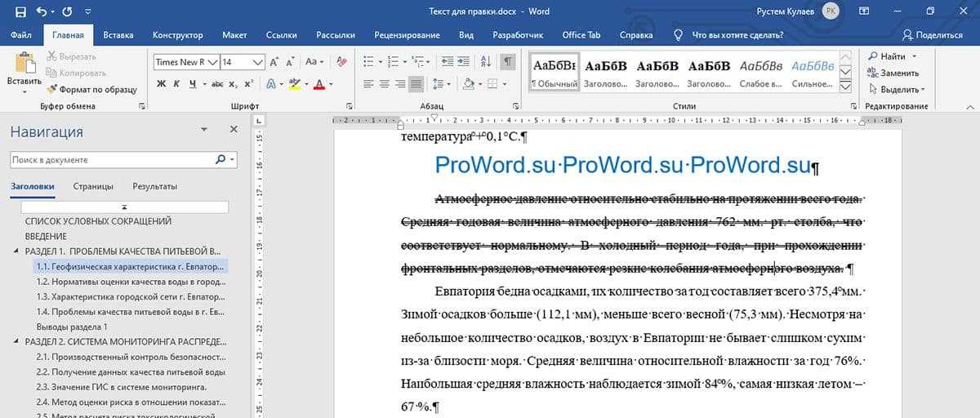This screenshot has height=418, width=980.
Task: Open the Ссылки ribbon tab
Action: tap(281, 35)
